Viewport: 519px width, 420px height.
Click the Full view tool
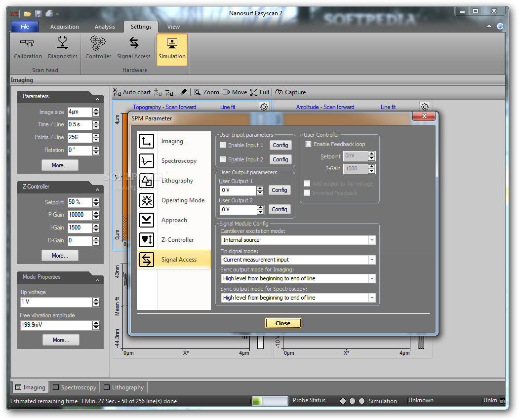pos(260,92)
